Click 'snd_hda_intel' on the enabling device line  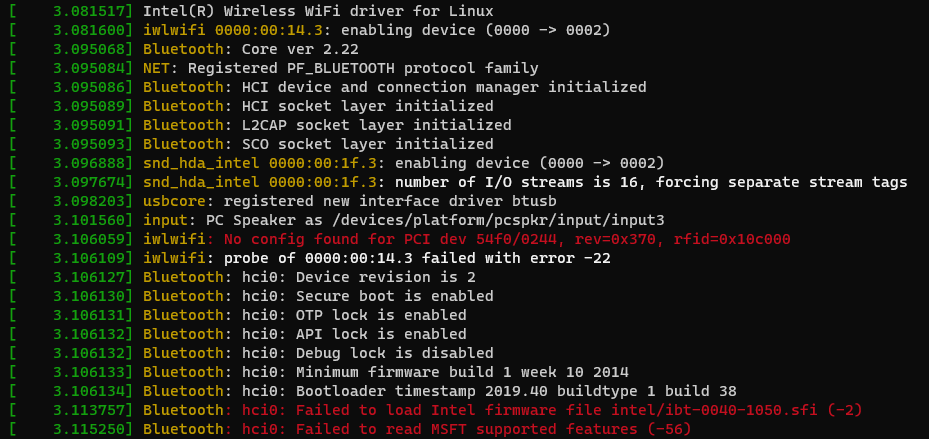[x=201, y=163]
